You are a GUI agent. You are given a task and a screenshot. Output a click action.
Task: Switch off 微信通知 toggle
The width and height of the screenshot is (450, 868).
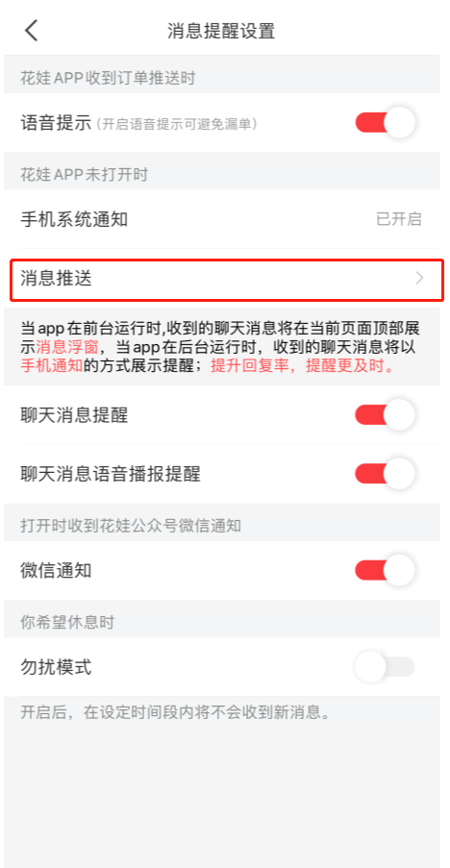pos(385,570)
